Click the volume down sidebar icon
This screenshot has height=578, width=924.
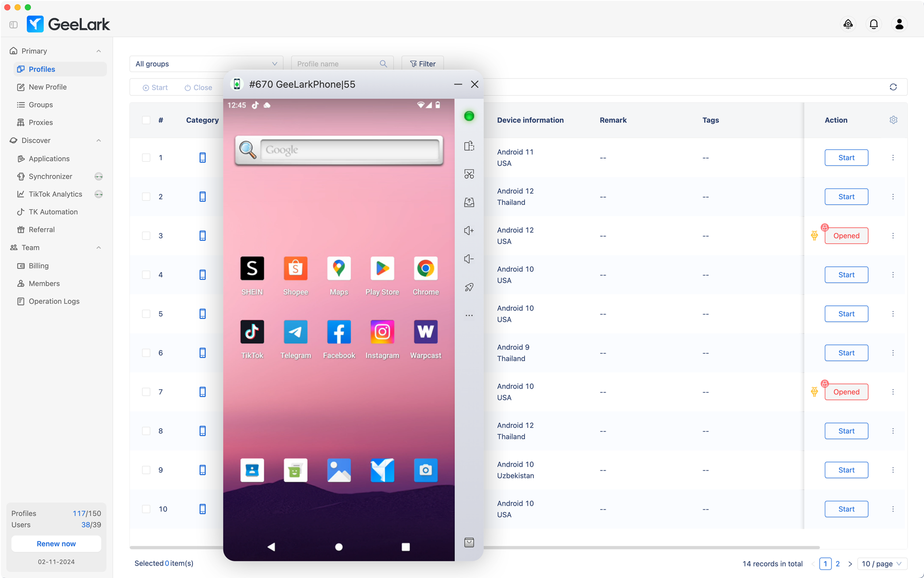pyautogui.click(x=469, y=259)
